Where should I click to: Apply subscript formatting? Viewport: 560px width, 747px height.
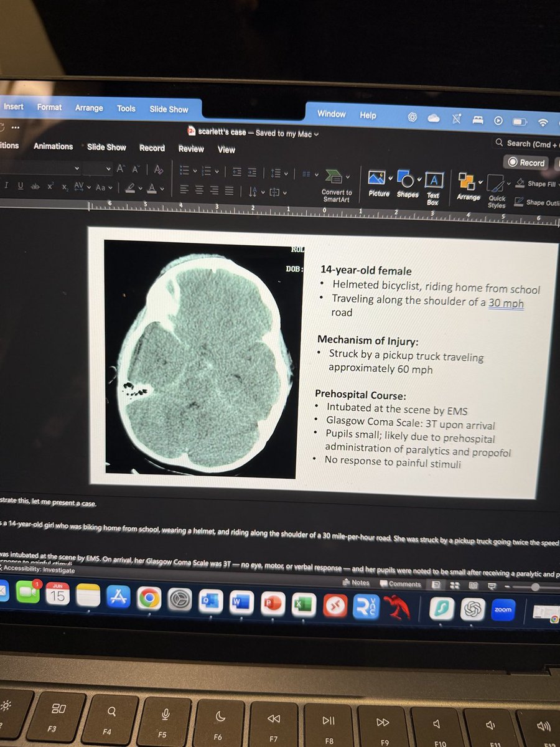click(65, 187)
